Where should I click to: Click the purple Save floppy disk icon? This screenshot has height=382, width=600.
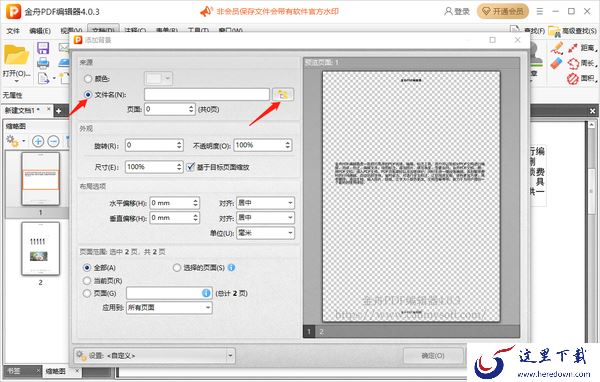point(43,48)
